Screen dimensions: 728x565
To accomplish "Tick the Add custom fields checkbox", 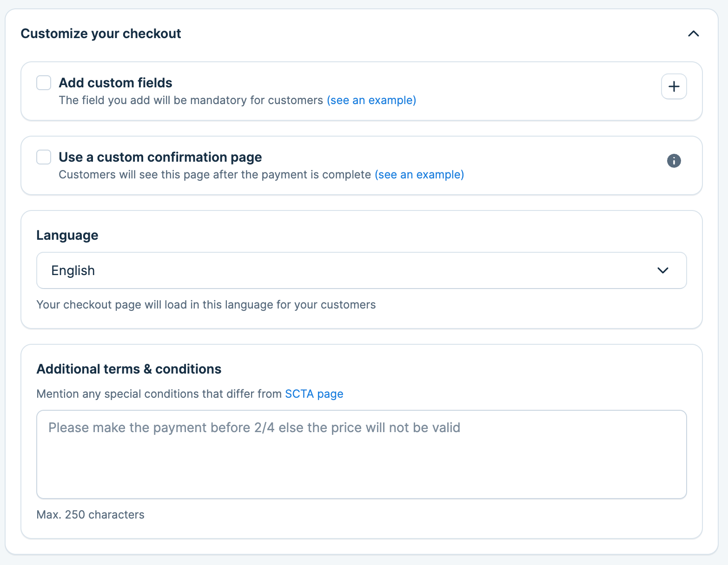I will [44, 83].
